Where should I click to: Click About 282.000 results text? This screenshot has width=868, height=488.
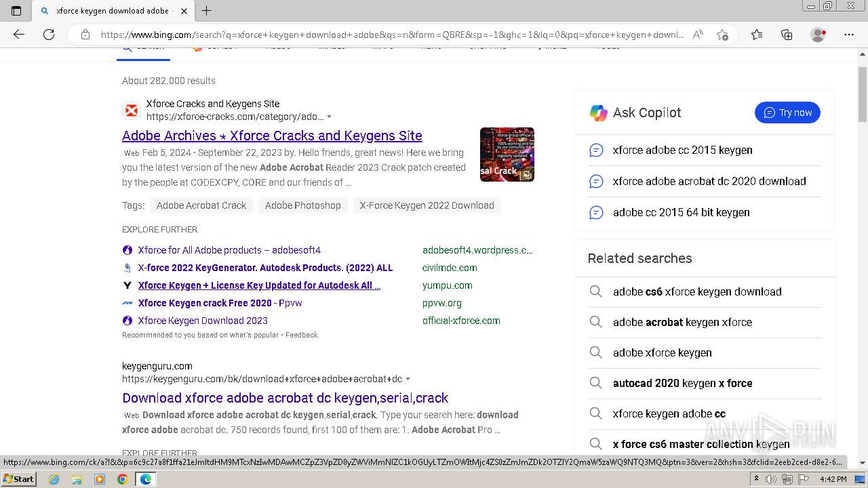[x=169, y=81]
